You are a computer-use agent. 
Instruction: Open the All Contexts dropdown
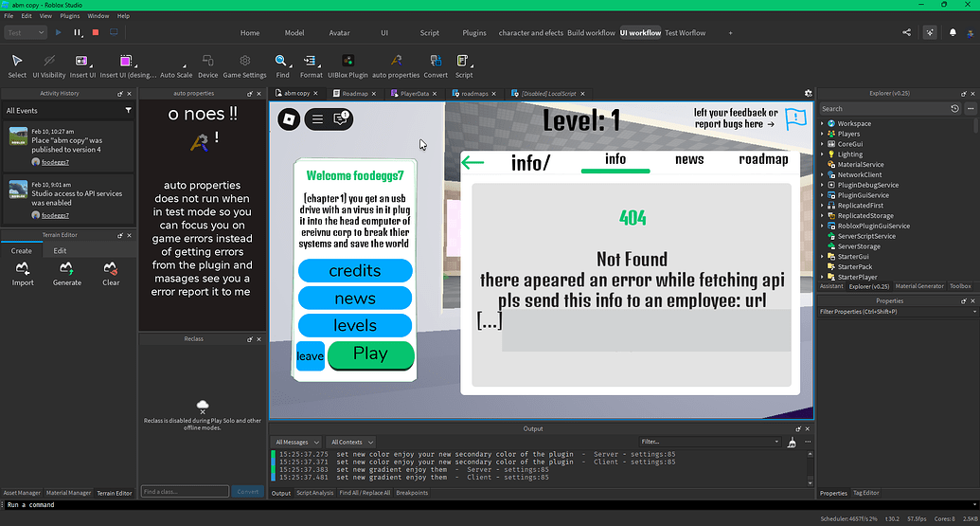[x=352, y=442]
